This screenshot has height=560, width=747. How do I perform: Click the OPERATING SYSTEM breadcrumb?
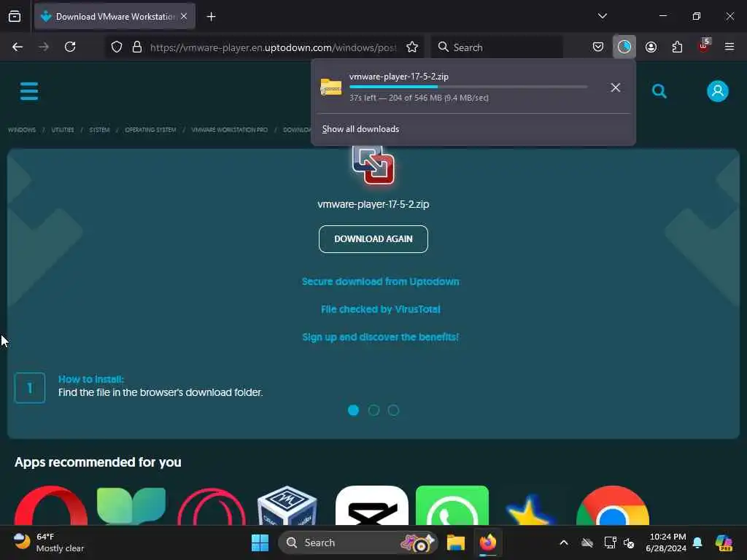click(x=150, y=130)
